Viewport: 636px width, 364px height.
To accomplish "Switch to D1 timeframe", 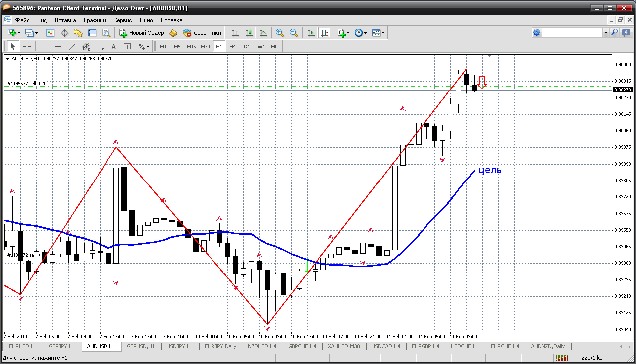I will [247, 46].
